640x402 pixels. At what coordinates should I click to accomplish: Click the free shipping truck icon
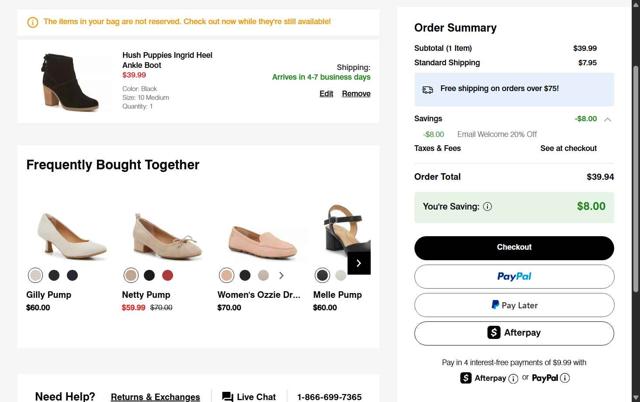(428, 89)
